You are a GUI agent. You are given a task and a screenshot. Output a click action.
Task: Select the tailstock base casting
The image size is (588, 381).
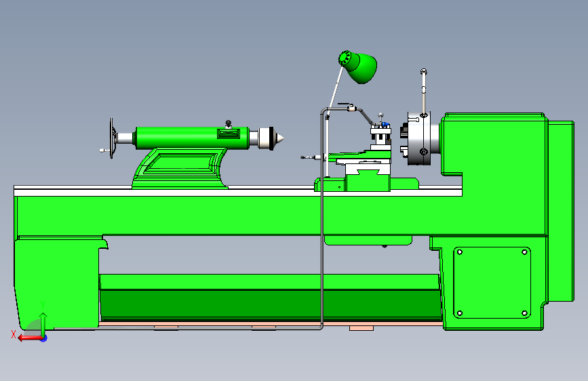(x=180, y=168)
